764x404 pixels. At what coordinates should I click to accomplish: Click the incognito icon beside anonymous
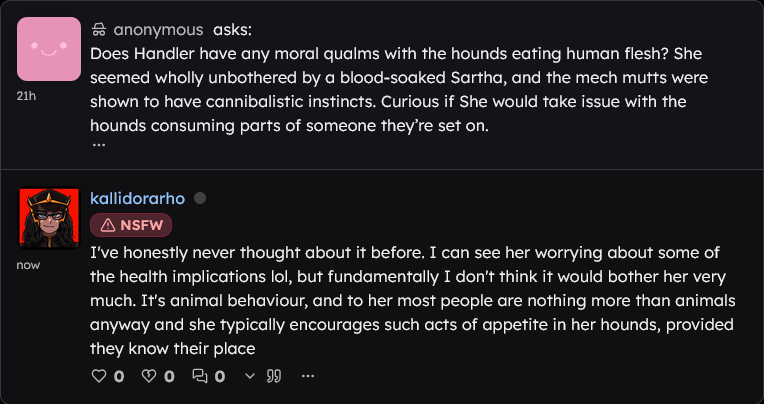tap(99, 30)
